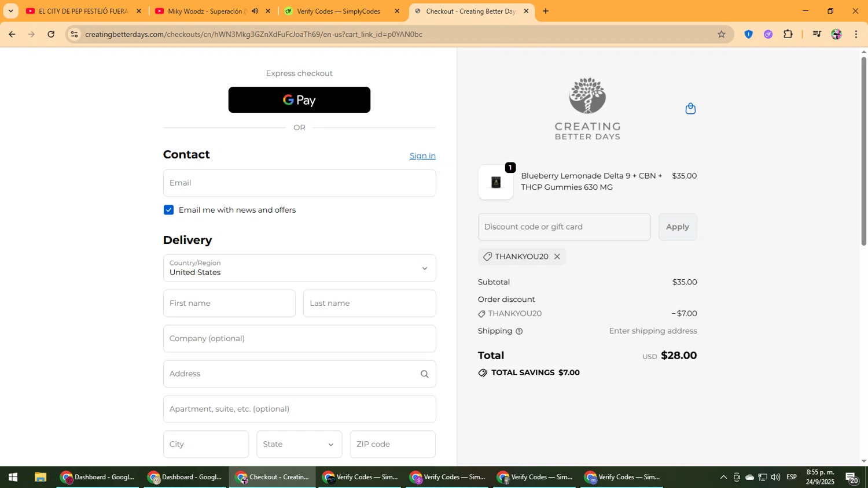Image resolution: width=868 pixels, height=488 pixels.
Task: Focus the Discount code or gift card field
Action: 564,227
